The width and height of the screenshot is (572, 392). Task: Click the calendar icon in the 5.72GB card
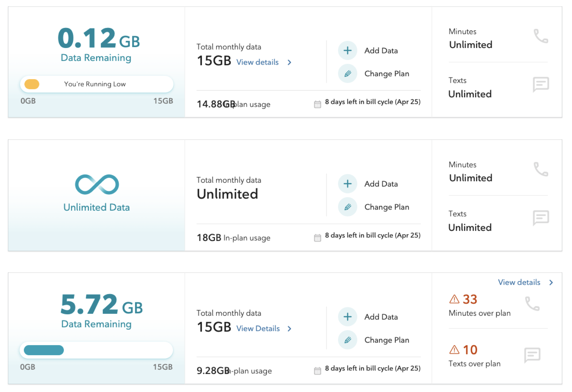317,371
